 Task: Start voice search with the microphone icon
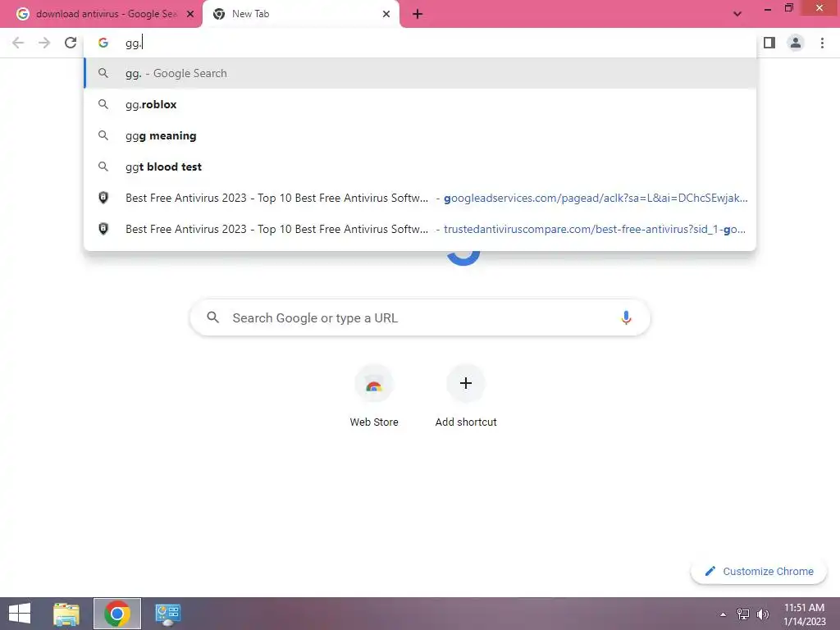click(626, 317)
